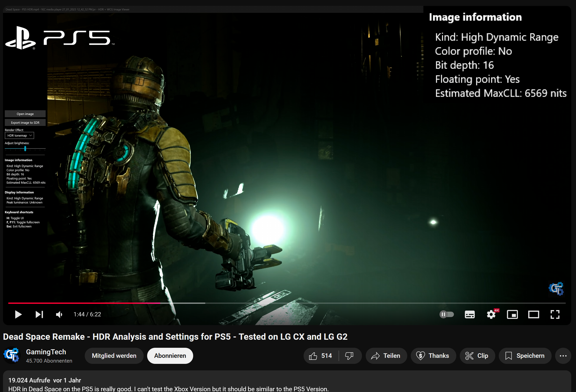Open the GamingTech channel avatar

[11, 355]
